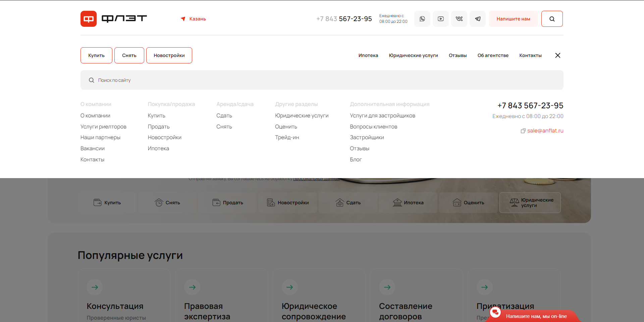Screen dimensions: 644x322
Task: Open Продать link under Покупка/продажа
Action: point(159,127)
